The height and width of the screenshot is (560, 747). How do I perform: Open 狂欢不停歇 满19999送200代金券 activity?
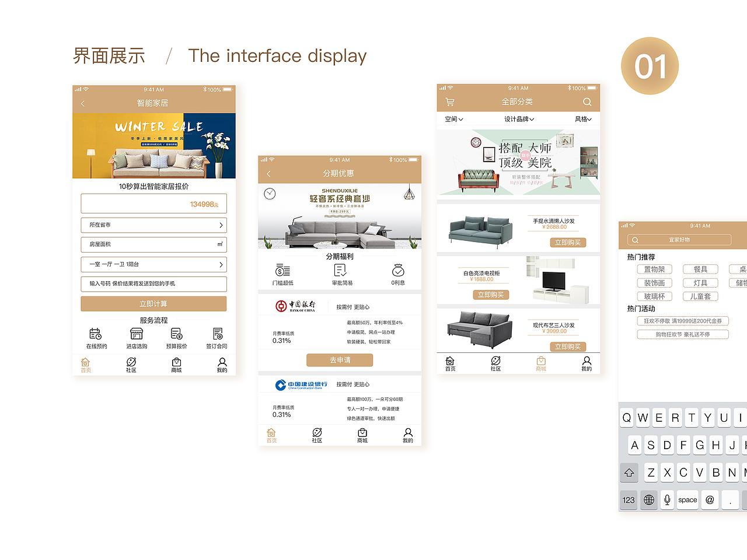[x=683, y=321]
